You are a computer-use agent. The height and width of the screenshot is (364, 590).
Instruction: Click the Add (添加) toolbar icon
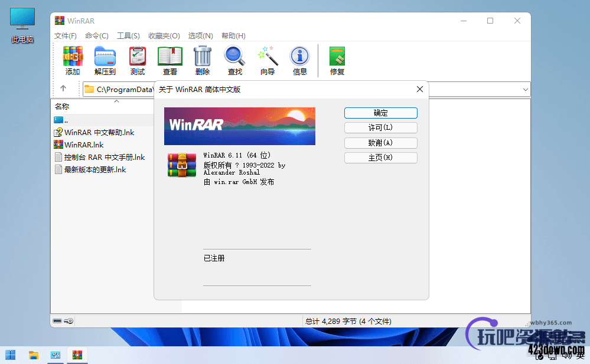[x=73, y=60]
